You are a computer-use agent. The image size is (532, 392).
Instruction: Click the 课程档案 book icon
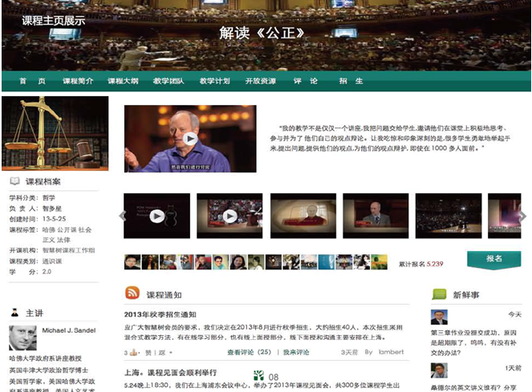coord(14,181)
